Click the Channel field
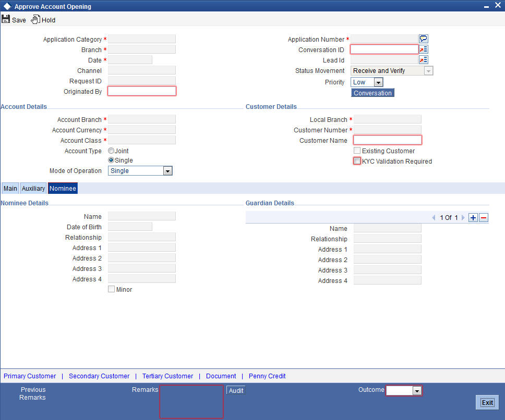The height and width of the screenshot is (420, 505). pyautogui.click(x=142, y=70)
